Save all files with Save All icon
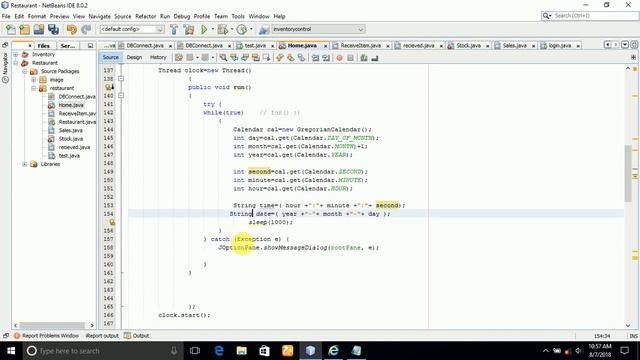640x360 pixels. (x=53, y=29)
